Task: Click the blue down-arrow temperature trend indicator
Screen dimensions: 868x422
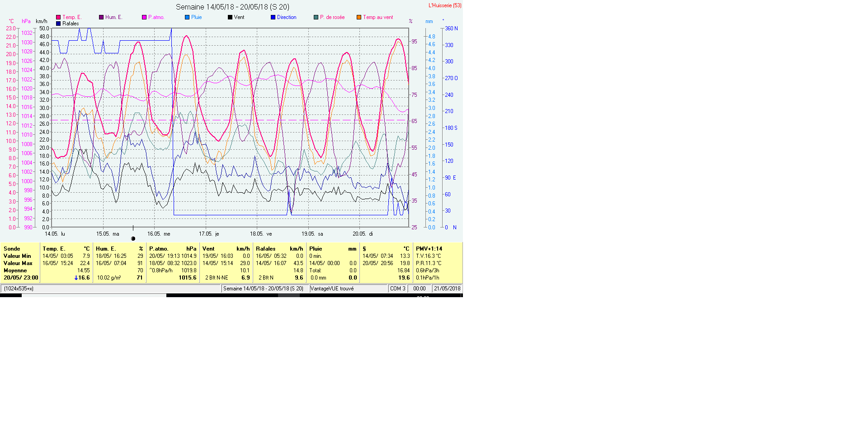Action: (76, 278)
